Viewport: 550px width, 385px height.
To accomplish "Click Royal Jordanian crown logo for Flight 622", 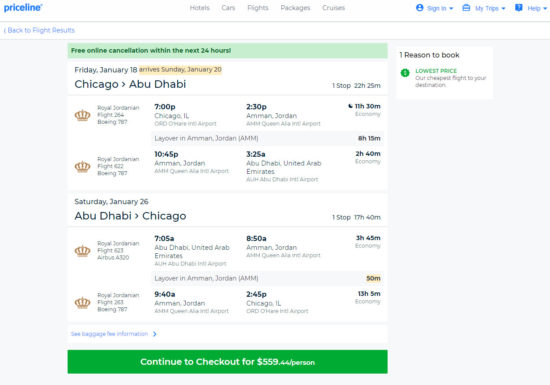I will 82,167.
